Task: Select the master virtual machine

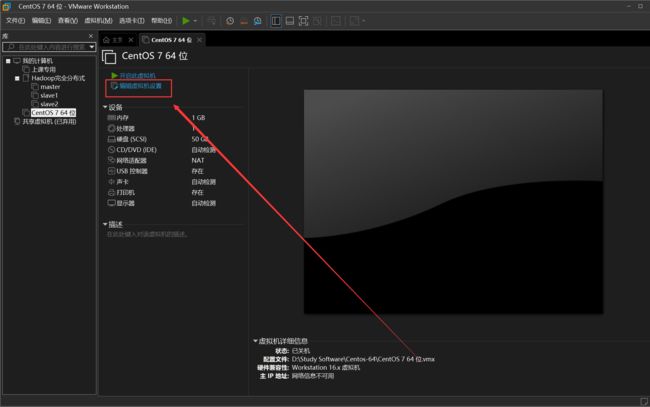Action: tap(50, 87)
